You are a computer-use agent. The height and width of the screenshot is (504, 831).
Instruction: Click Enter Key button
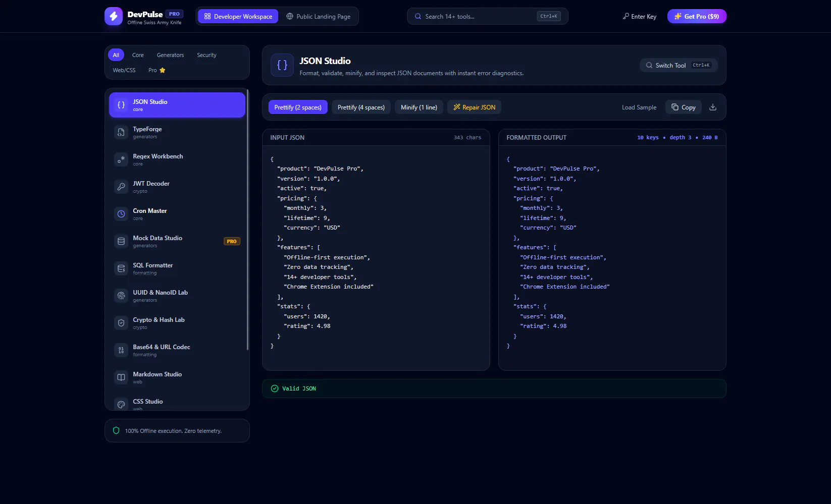pos(639,16)
